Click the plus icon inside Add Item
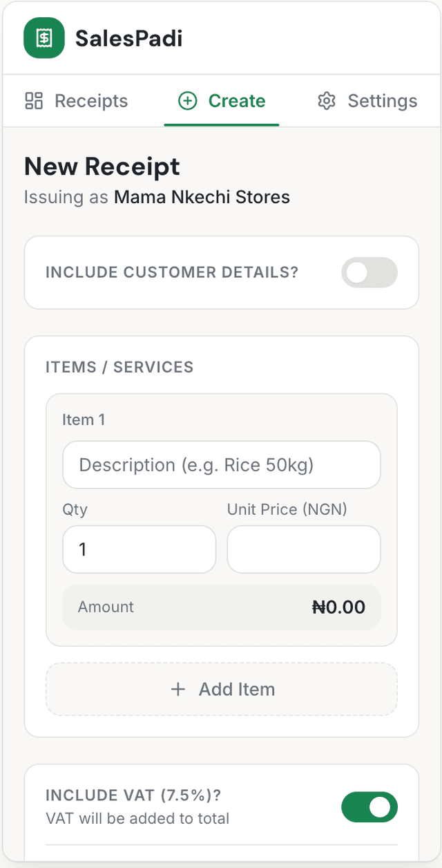 click(x=178, y=689)
